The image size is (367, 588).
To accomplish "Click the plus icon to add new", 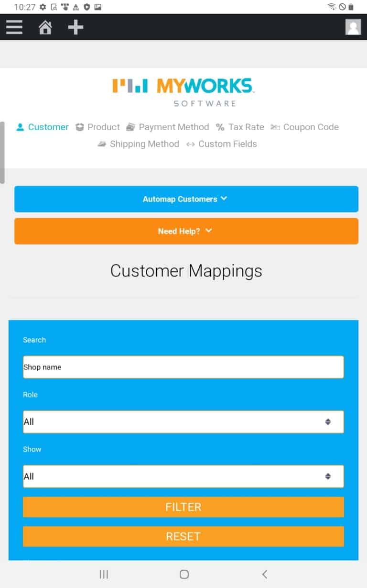I will [76, 27].
